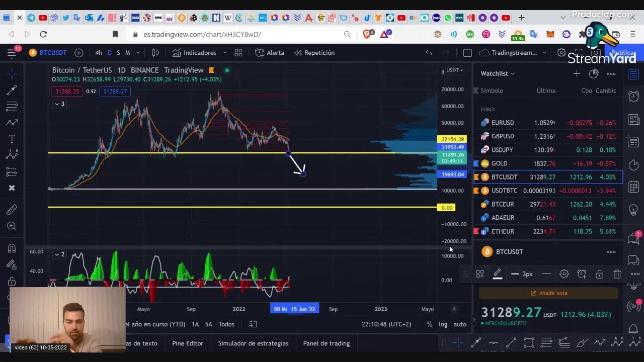
Task: Open line style selector in drawing toolbar
Action: coord(546,274)
